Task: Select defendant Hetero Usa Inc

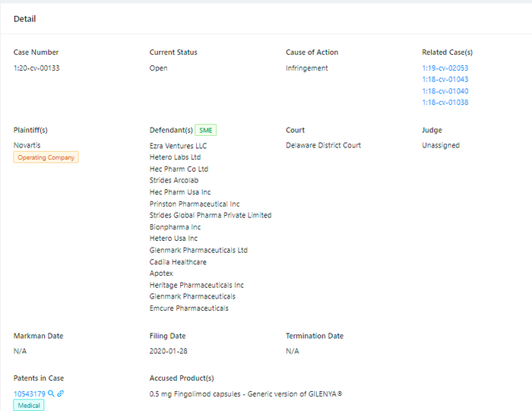Action: coord(173,238)
